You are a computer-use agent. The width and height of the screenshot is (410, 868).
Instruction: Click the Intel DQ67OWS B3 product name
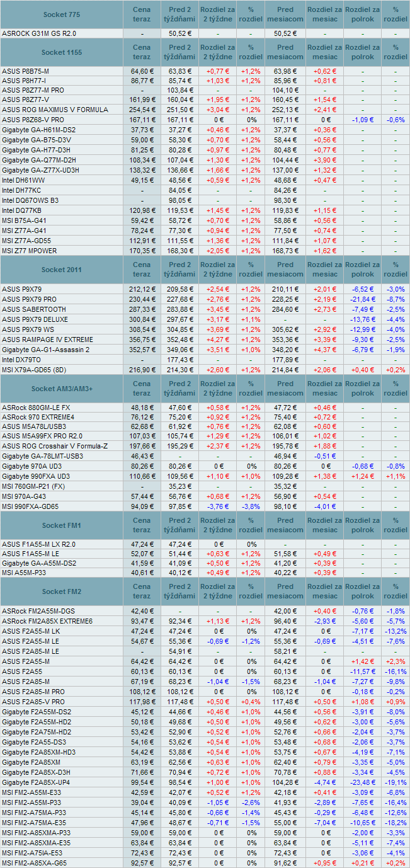tap(30, 200)
